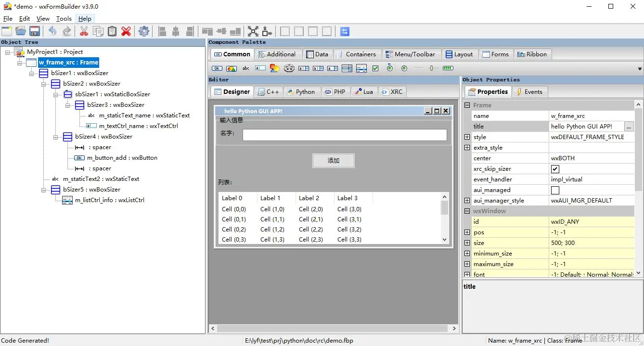644x346 pixels.
Task: Add a wxCheckBox from the palette
Action: click(x=375, y=68)
